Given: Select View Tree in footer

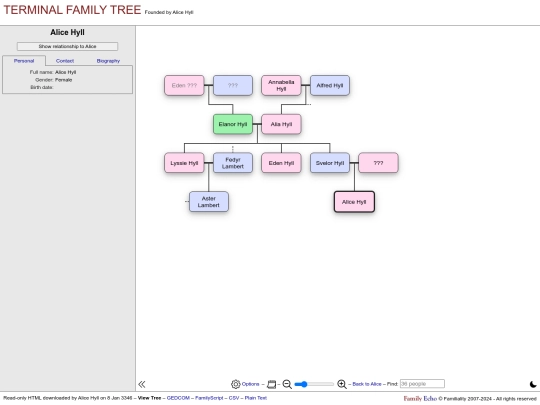Looking at the screenshot, I should 149,398.
